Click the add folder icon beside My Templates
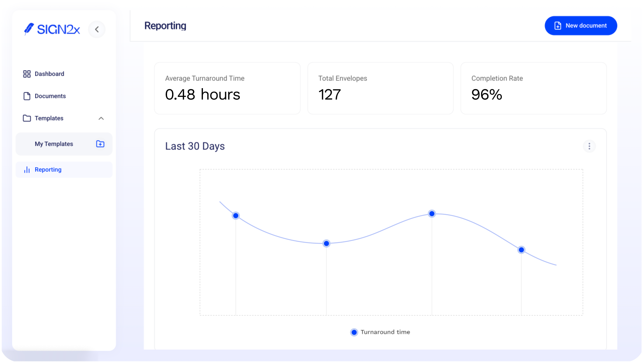Image resolution: width=644 pixels, height=362 pixels. click(x=100, y=144)
